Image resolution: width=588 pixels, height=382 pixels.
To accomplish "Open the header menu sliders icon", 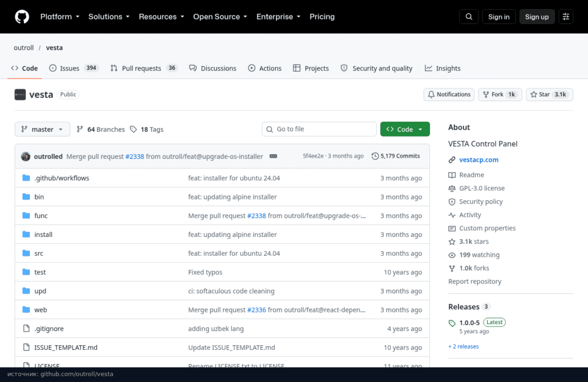I will [566, 17].
